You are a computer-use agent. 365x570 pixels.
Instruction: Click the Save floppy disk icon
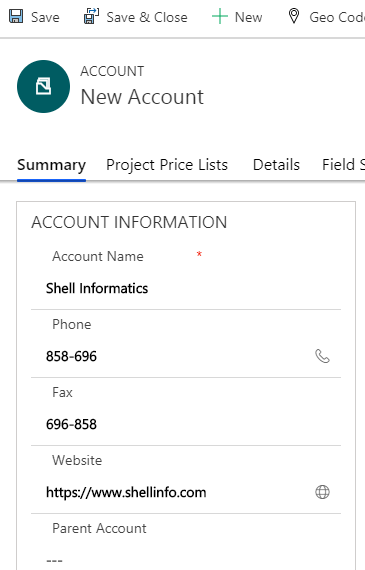pos(16,17)
